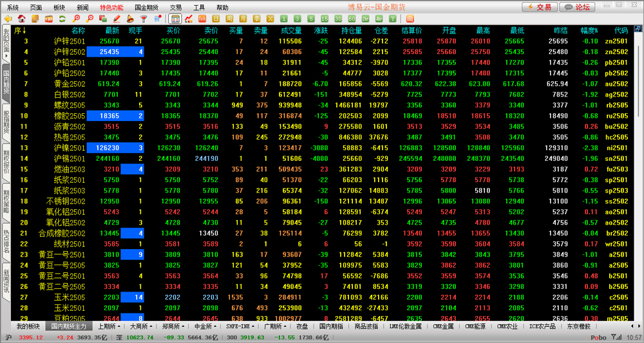Screen dimensions: 644x343
Task: Sort by the 成交量 column header
Action: point(291,30)
